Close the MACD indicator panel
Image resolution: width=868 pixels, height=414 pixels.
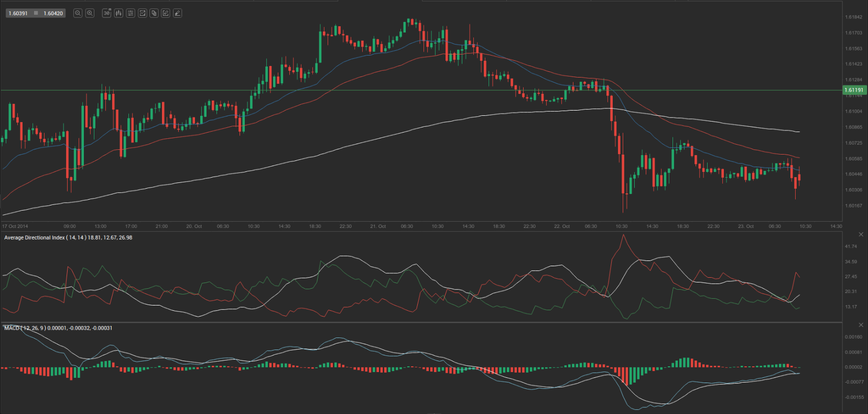click(x=860, y=325)
